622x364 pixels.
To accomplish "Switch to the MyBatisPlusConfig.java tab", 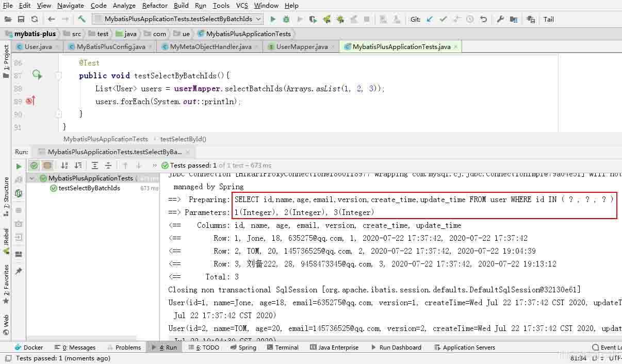I will coord(110,46).
